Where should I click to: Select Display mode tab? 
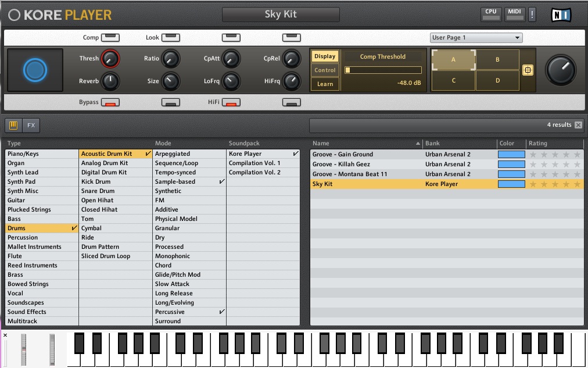tap(325, 56)
